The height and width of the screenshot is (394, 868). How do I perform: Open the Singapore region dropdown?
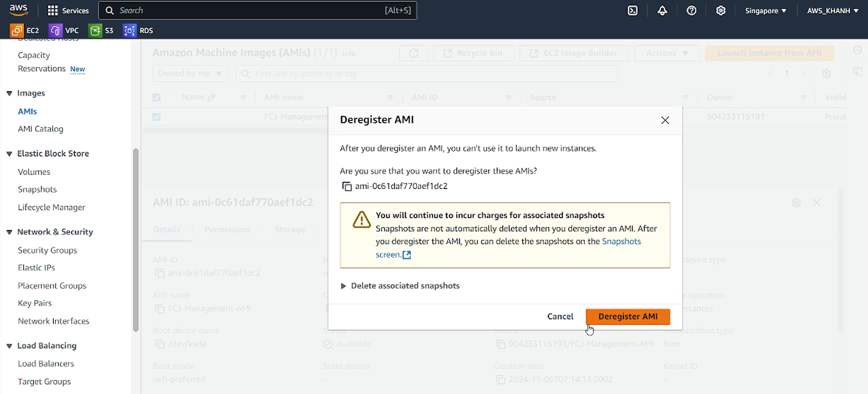(766, 10)
